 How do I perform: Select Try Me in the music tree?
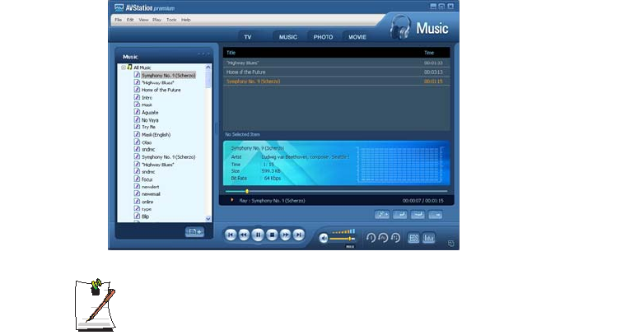pyautogui.click(x=148, y=128)
